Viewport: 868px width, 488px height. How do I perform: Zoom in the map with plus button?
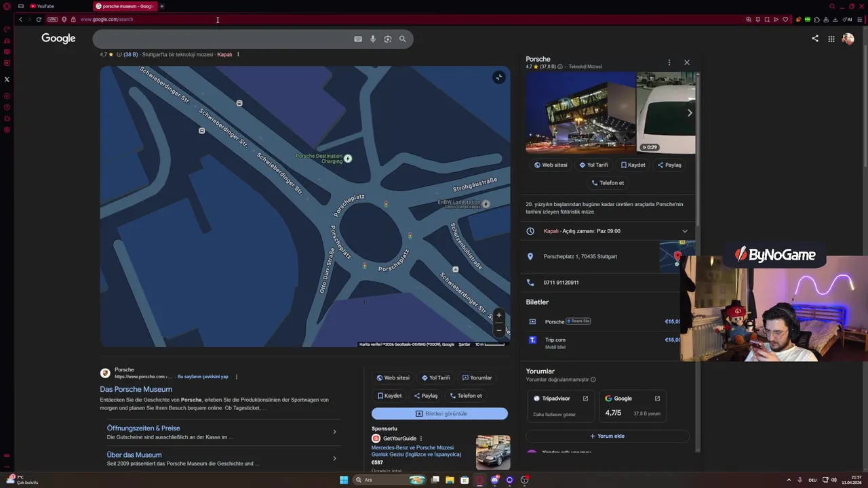click(498, 315)
